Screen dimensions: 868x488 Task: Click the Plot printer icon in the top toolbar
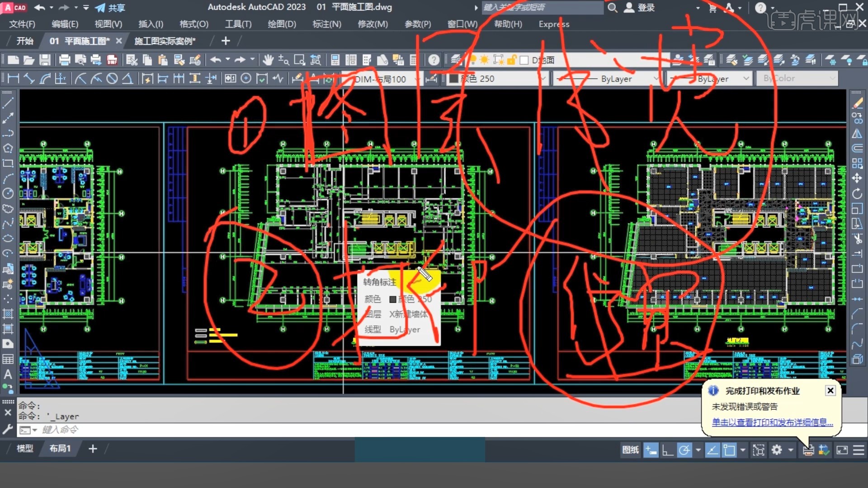[65, 60]
